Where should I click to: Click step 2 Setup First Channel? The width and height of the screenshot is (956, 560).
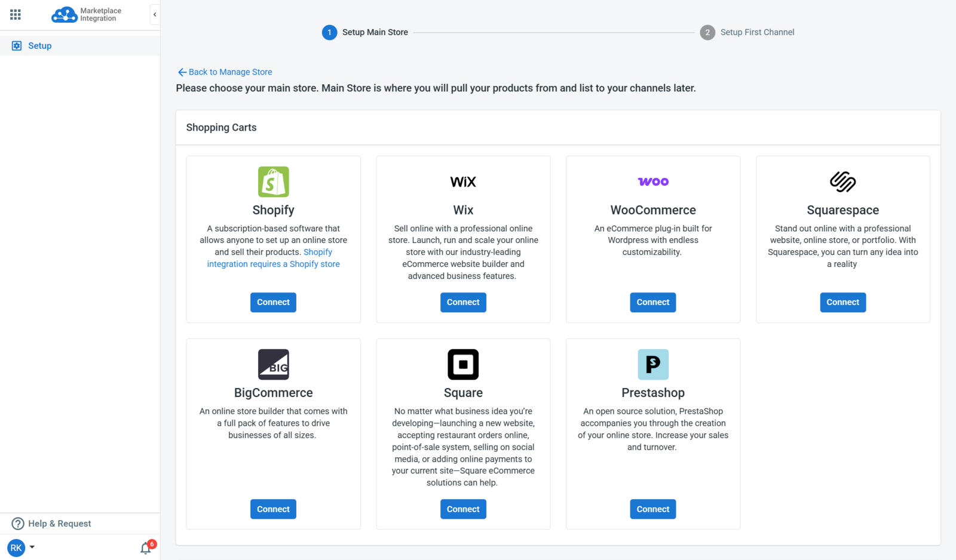click(x=747, y=32)
